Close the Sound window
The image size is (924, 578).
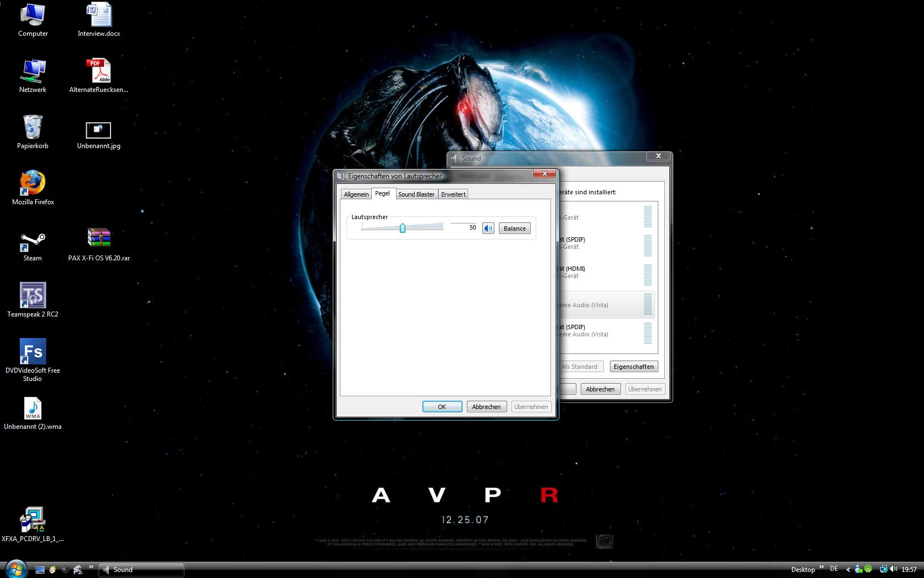click(x=658, y=156)
